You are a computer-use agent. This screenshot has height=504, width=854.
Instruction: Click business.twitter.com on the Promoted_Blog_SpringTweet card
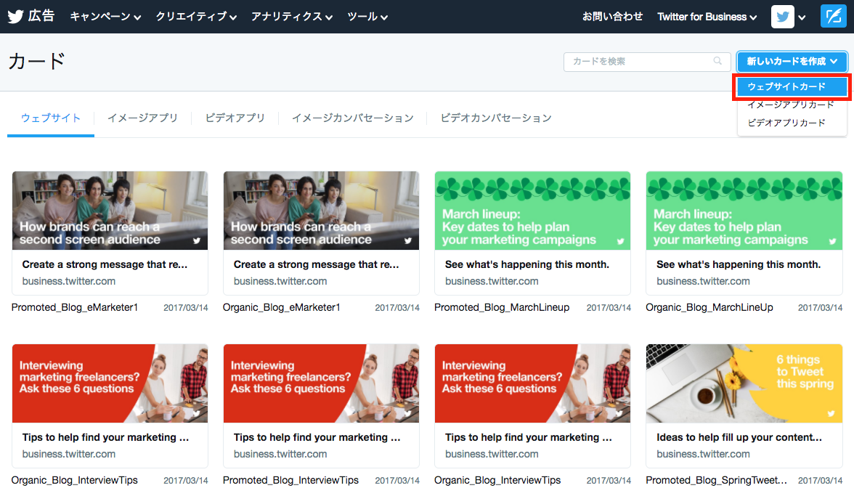703,454
